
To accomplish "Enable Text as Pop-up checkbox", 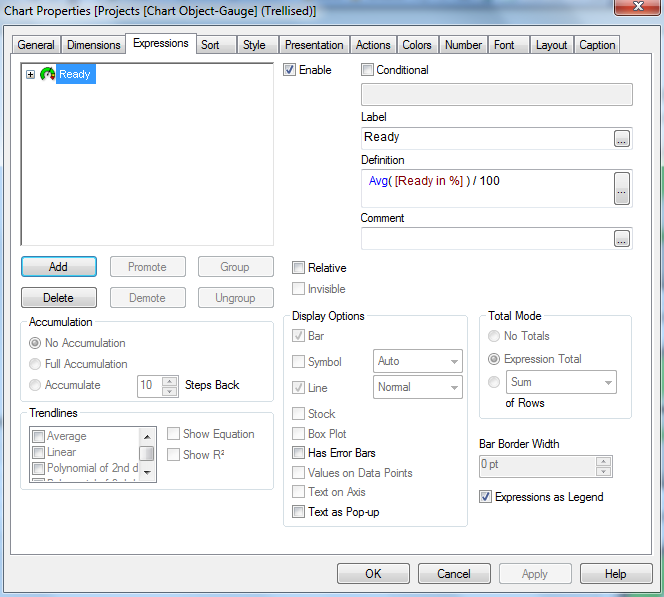I will [298, 511].
